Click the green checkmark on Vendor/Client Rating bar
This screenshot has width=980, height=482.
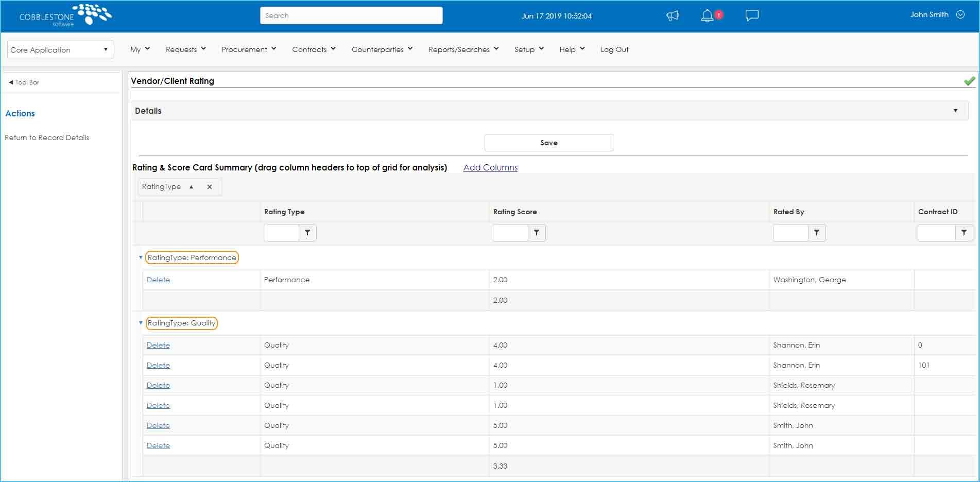[x=970, y=81]
